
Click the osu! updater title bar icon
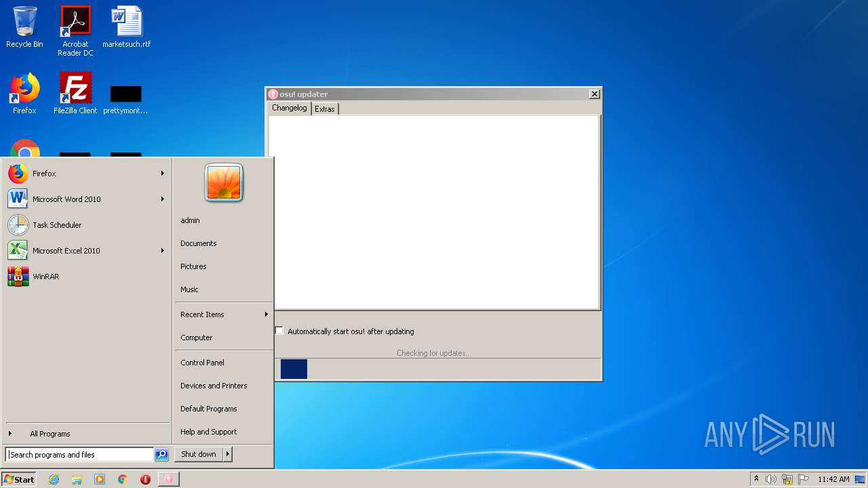(x=273, y=94)
